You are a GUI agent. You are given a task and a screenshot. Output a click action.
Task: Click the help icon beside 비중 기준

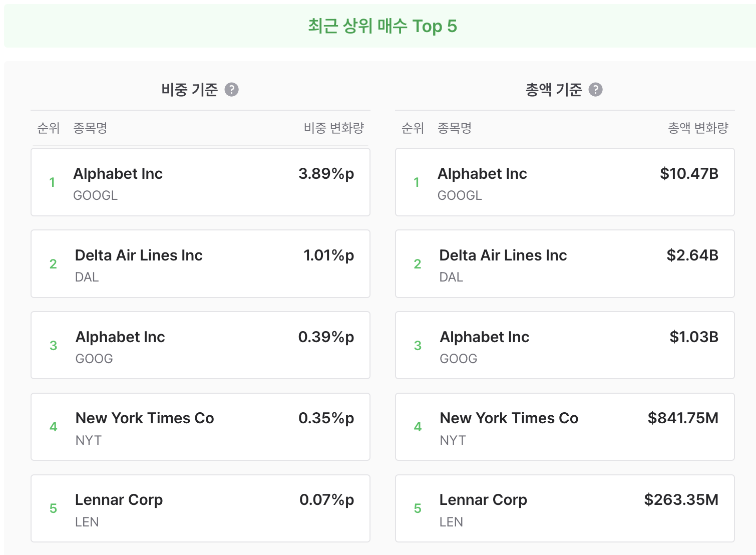pos(231,90)
